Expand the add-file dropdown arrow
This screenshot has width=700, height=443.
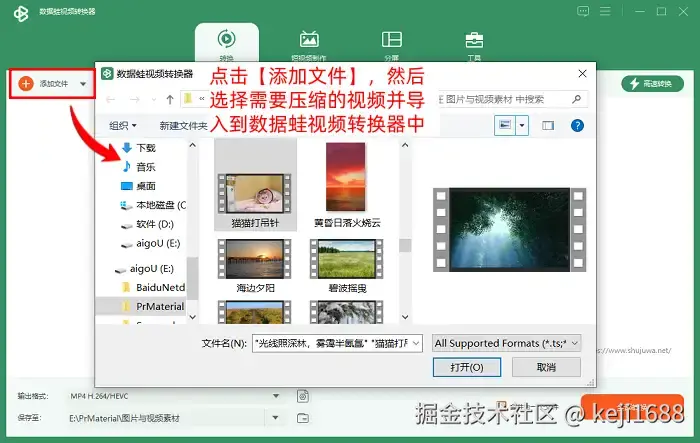point(83,84)
